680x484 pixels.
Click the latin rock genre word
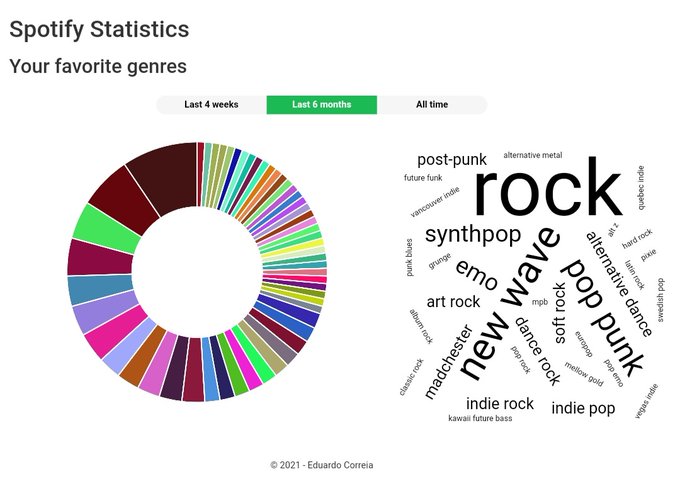pos(634,275)
